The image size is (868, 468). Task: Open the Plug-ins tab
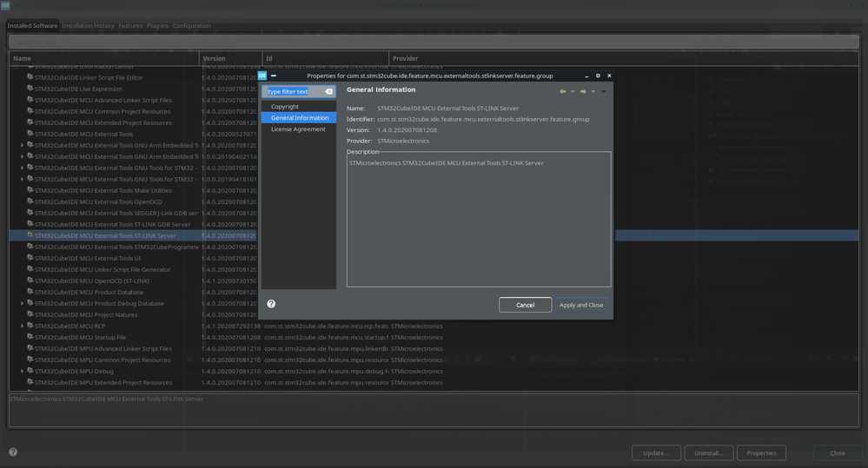(x=158, y=25)
